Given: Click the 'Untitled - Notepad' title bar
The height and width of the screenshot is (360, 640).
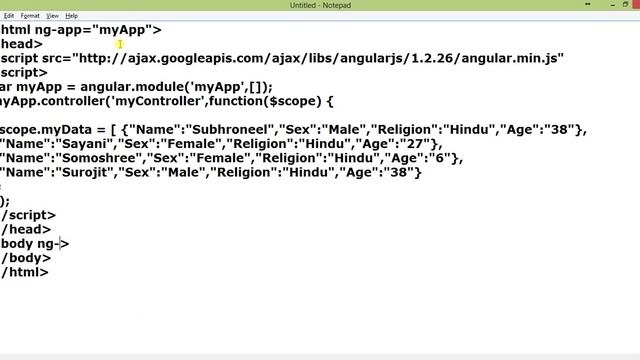Looking at the screenshot, I should pyautogui.click(x=320, y=5).
